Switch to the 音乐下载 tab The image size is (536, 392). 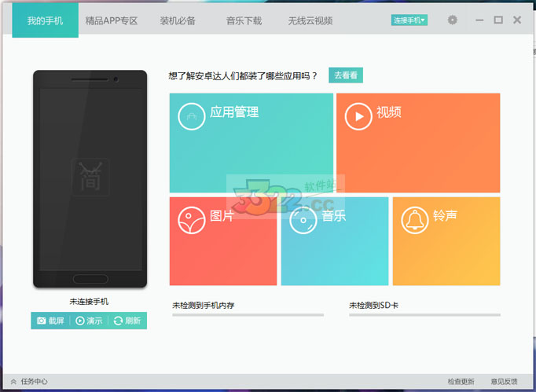coord(244,21)
